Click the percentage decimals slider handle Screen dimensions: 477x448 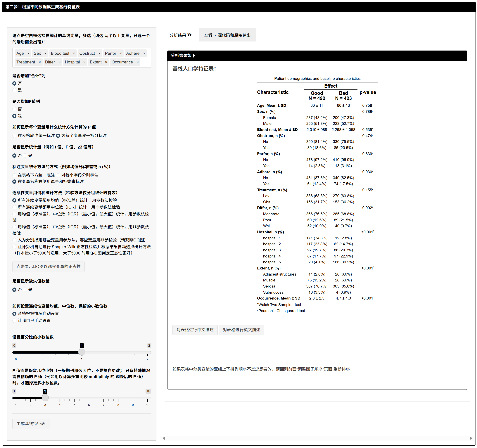click(x=82, y=352)
